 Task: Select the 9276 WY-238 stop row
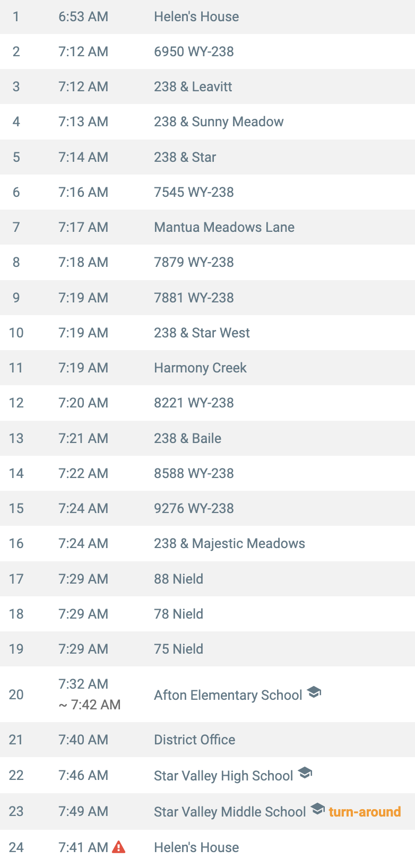[207, 508]
